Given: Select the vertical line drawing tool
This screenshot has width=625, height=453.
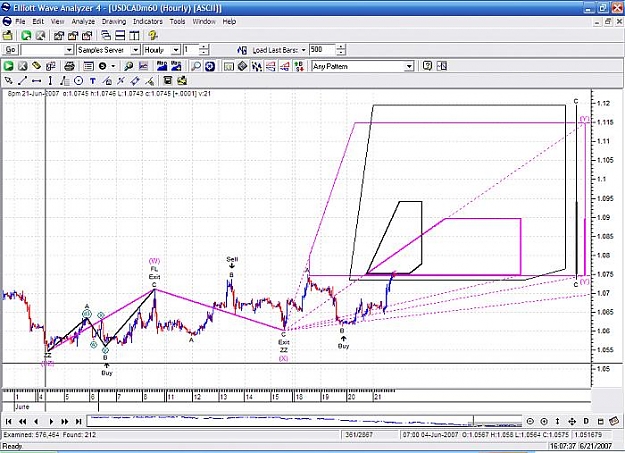Looking at the screenshot, I should [x=50, y=81].
